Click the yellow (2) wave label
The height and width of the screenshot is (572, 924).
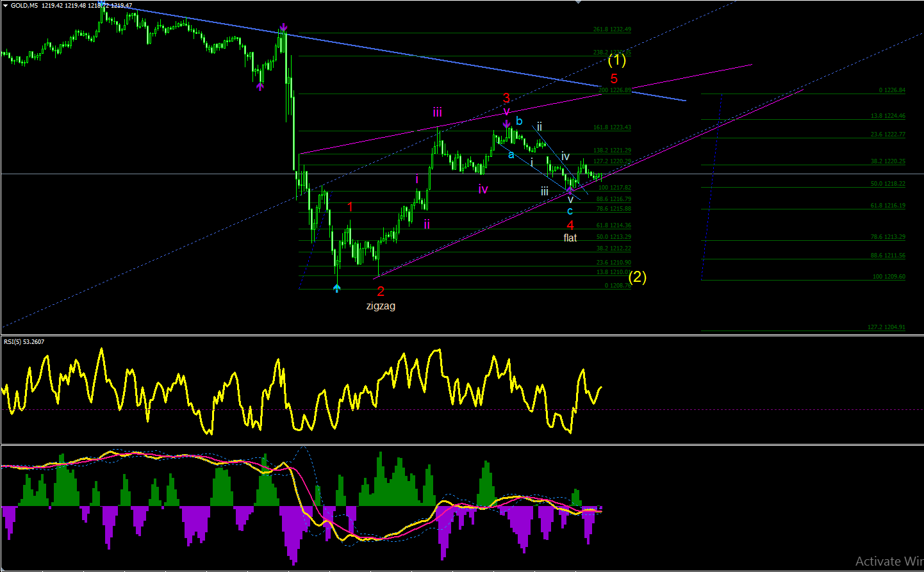click(x=637, y=277)
